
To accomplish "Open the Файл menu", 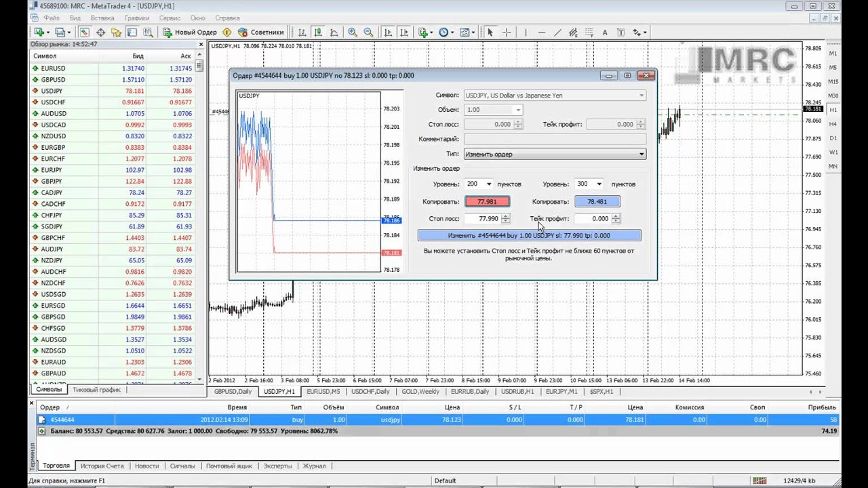I will [51, 18].
